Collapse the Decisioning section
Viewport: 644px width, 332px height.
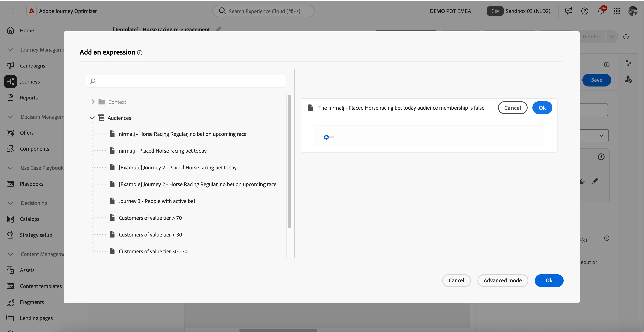10,203
